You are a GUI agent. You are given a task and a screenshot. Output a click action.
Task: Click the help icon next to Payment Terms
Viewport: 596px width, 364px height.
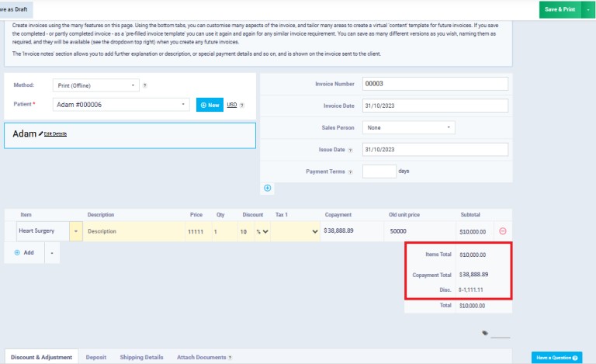(x=350, y=172)
